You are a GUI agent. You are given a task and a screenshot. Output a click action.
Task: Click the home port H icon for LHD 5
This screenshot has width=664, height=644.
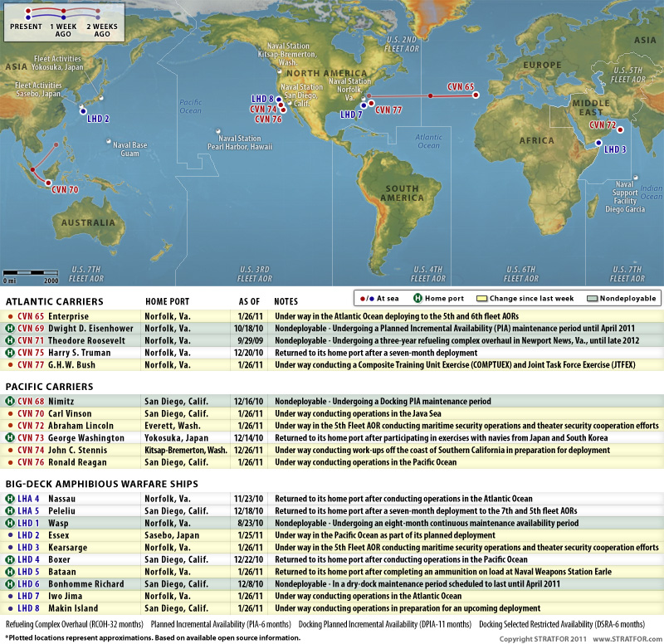coord(10,572)
